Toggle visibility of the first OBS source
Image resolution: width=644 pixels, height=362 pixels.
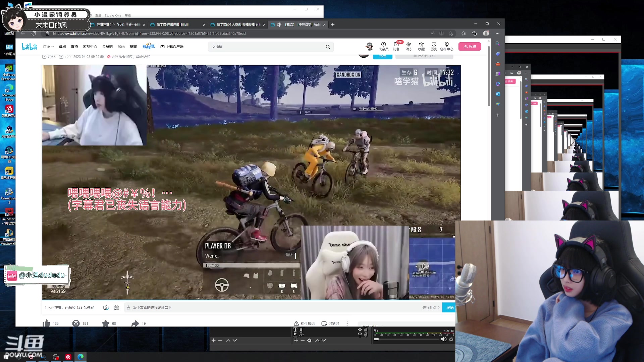tap(360, 329)
